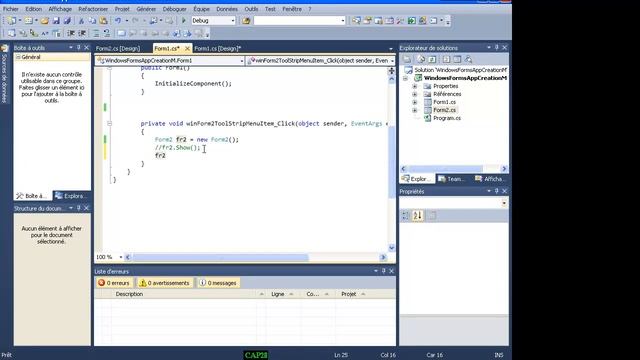Select the WindowsFormsAppCreationM project node
The height and width of the screenshot is (360, 640).
tap(465, 78)
